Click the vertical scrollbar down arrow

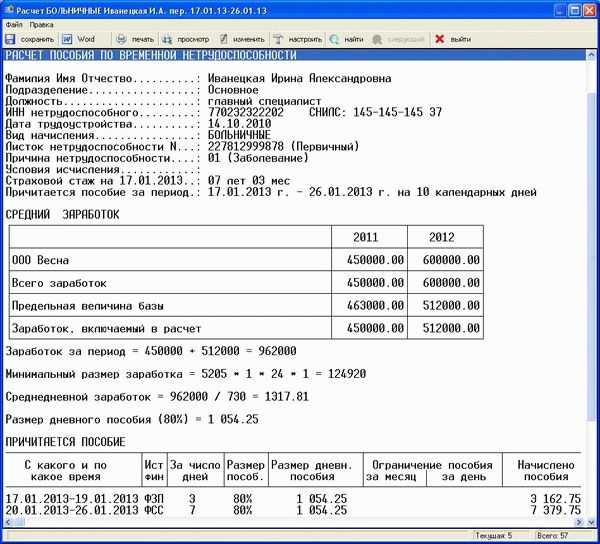click(592, 522)
